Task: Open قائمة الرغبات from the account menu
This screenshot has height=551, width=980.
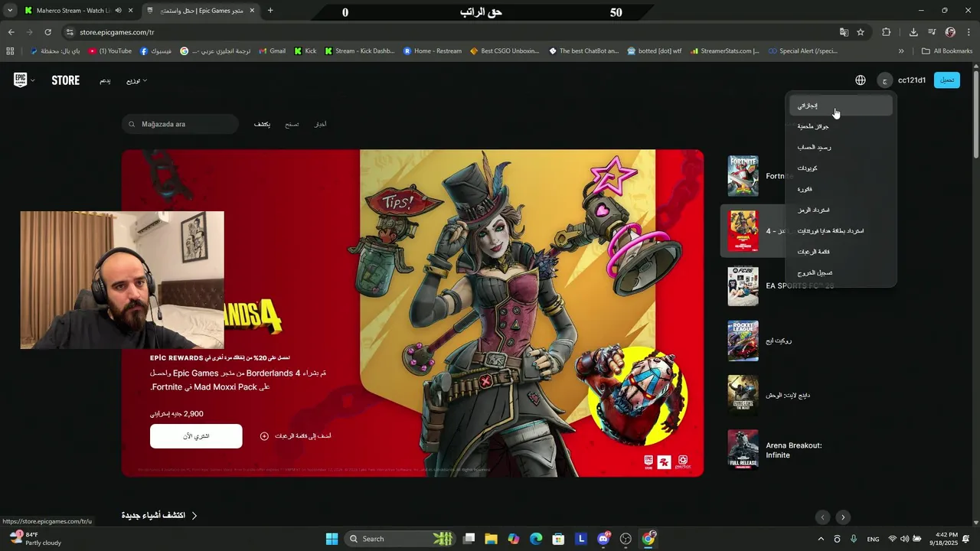Action: coord(841,252)
